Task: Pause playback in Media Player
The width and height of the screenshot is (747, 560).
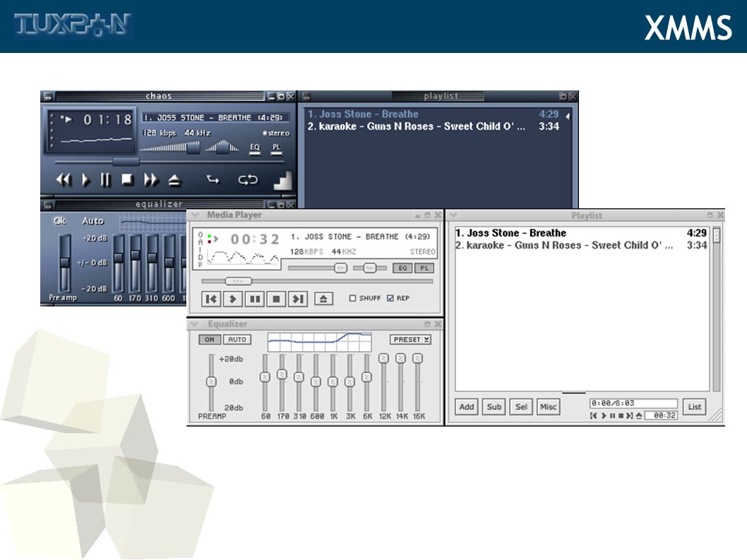Action: click(254, 299)
